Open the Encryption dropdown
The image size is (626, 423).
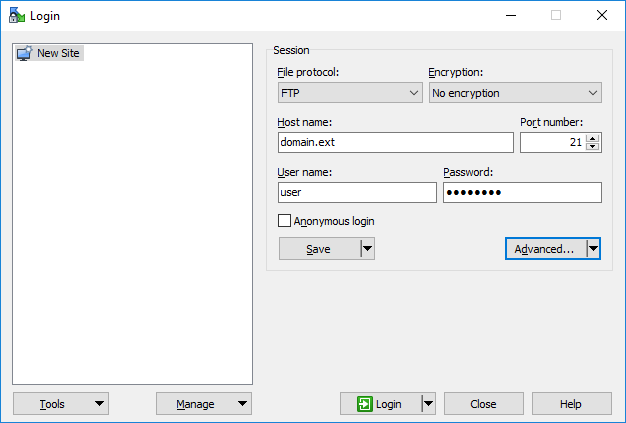[x=515, y=93]
